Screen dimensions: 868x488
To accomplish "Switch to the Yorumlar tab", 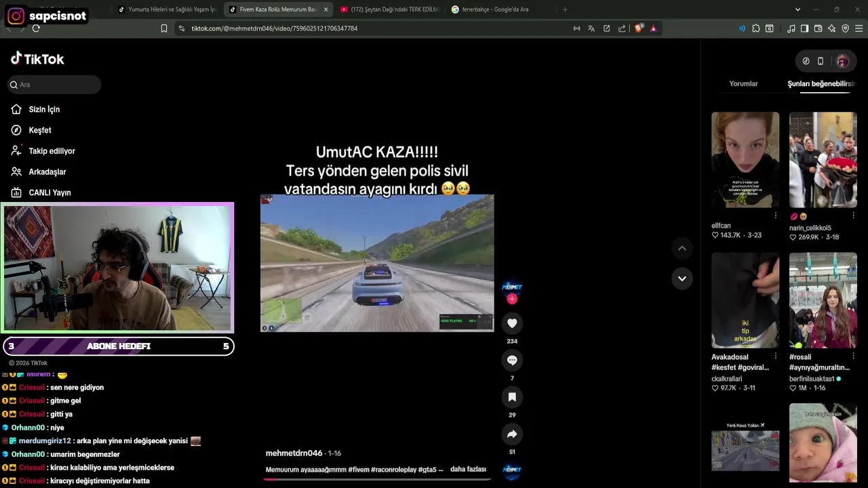I will point(743,83).
